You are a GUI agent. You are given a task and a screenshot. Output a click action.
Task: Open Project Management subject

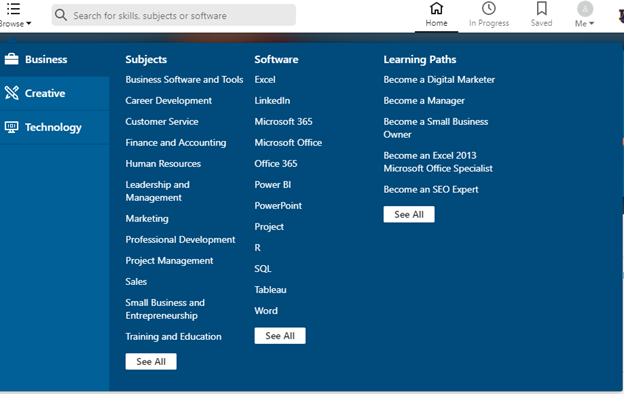(169, 261)
